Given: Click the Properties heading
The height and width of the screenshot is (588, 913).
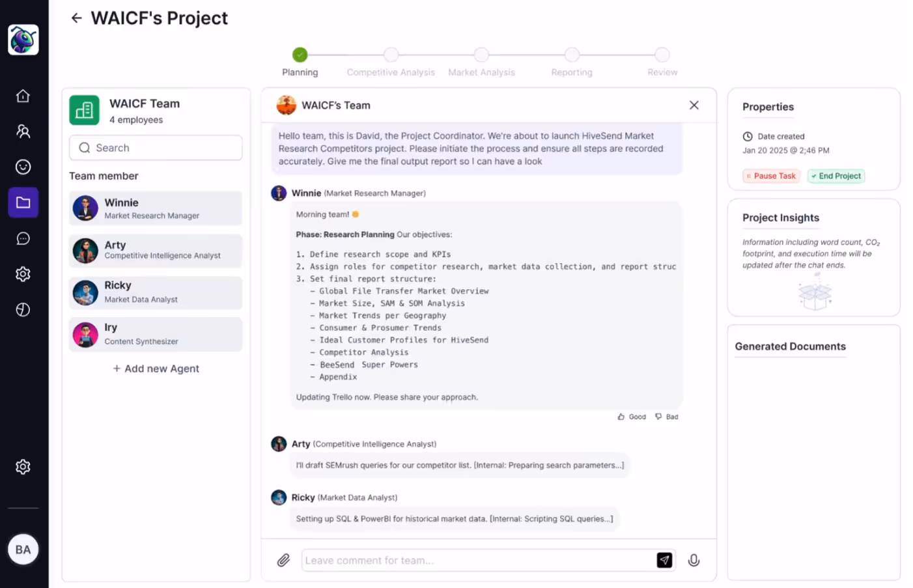Looking at the screenshot, I should 768,107.
